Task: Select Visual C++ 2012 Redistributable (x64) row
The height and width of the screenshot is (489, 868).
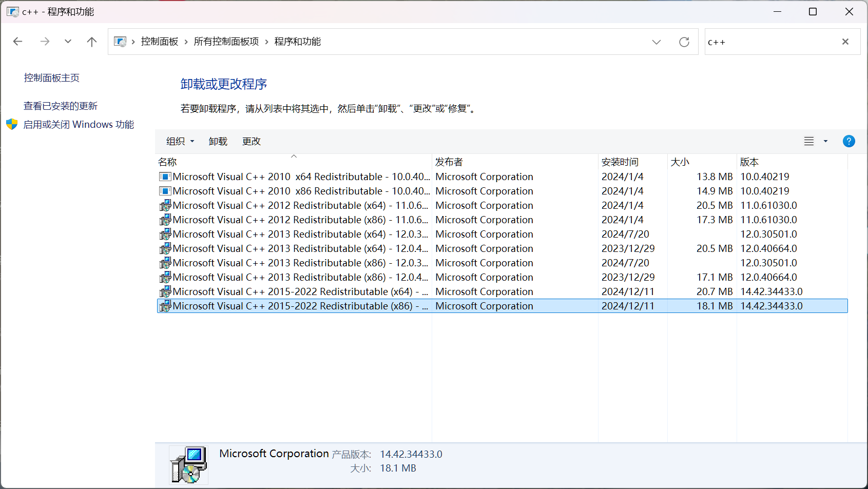Action: [x=502, y=205]
